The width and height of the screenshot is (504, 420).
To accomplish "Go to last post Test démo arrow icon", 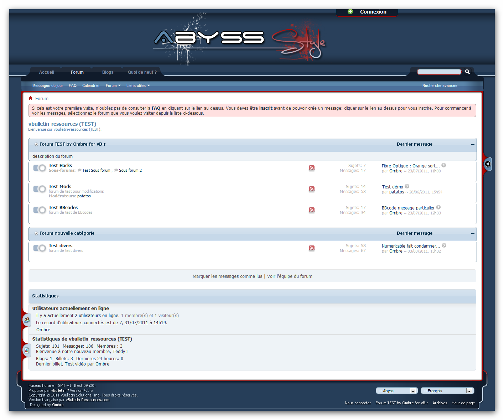I will coord(407,186).
